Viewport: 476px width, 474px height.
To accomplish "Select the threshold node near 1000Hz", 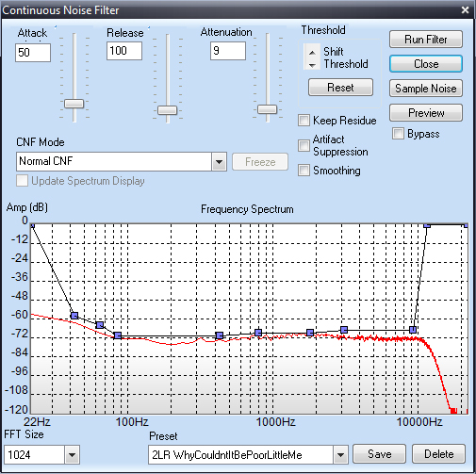I will point(258,333).
